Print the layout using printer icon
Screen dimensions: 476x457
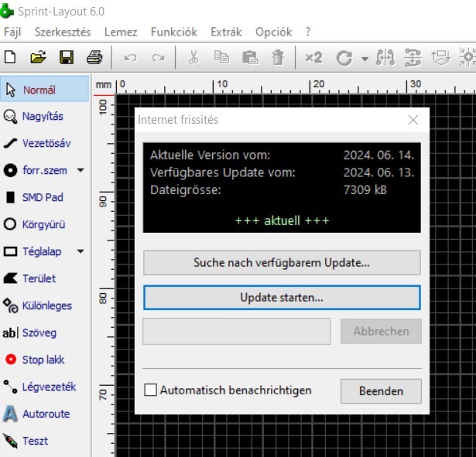[94, 57]
